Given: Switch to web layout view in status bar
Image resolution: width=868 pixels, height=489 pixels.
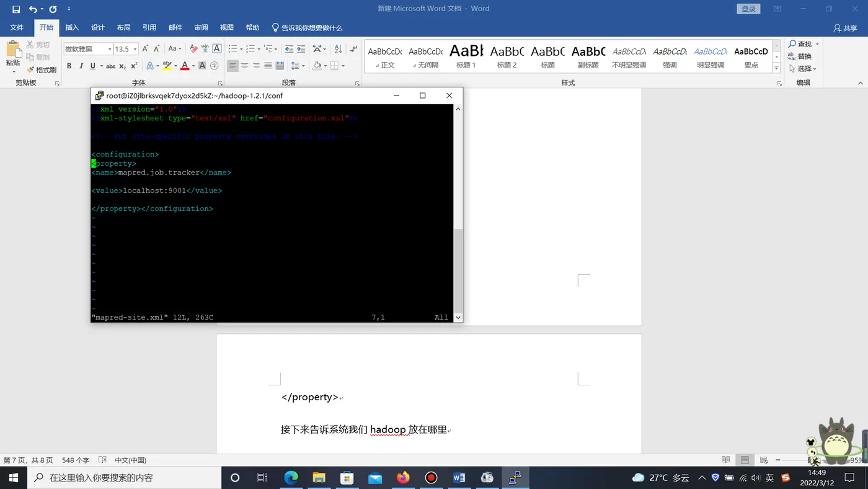Looking at the screenshot, I should tap(763, 460).
